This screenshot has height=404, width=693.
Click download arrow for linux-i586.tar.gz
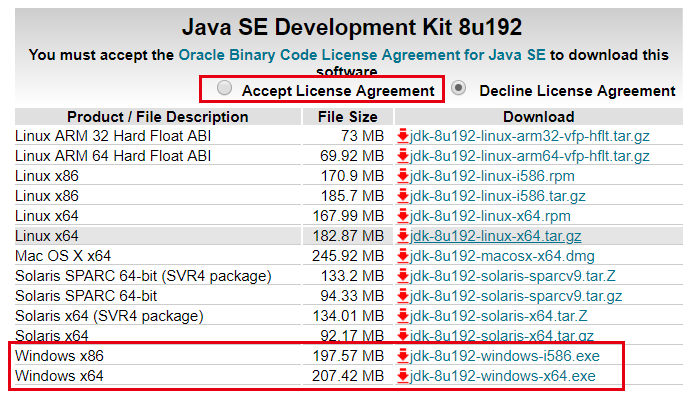tap(403, 196)
